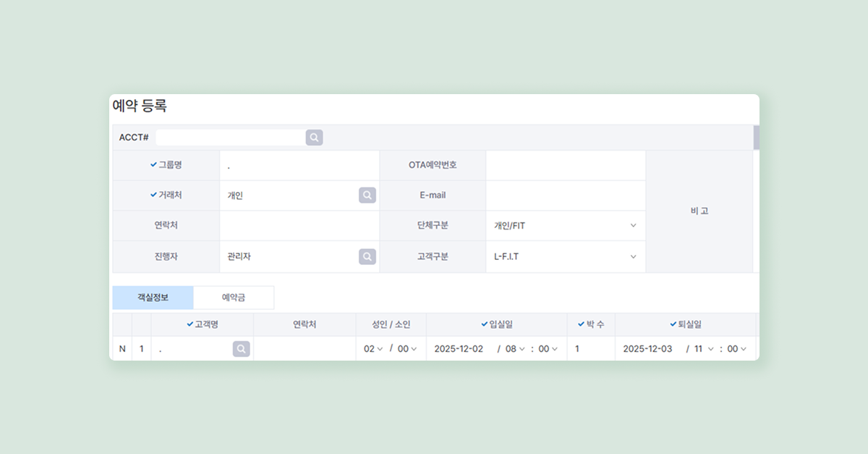
Task: Click the 고객명 search icon in row 1
Action: [242, 349]
